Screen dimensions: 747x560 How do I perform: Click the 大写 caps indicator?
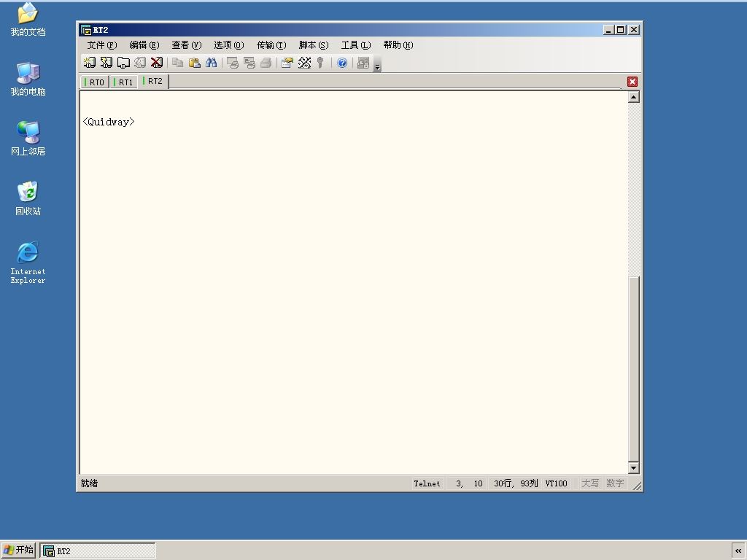pyautogui.click(x=589, y=483)
